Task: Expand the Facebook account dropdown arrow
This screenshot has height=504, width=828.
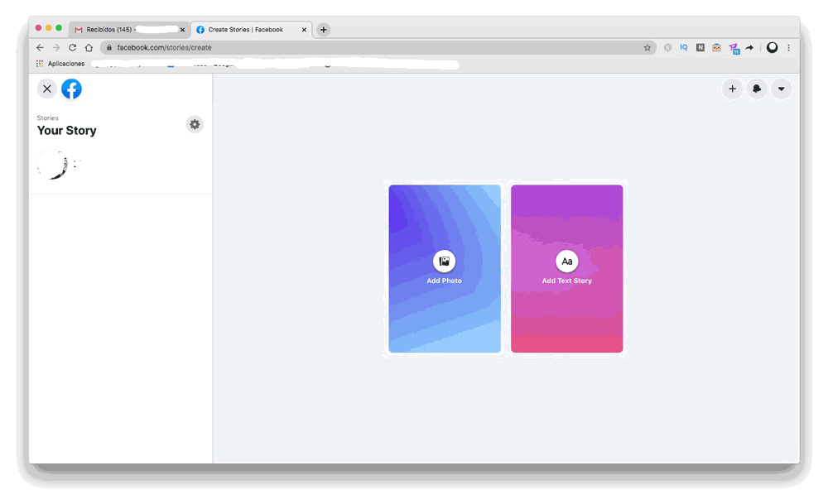Action: tap(781, 89)
